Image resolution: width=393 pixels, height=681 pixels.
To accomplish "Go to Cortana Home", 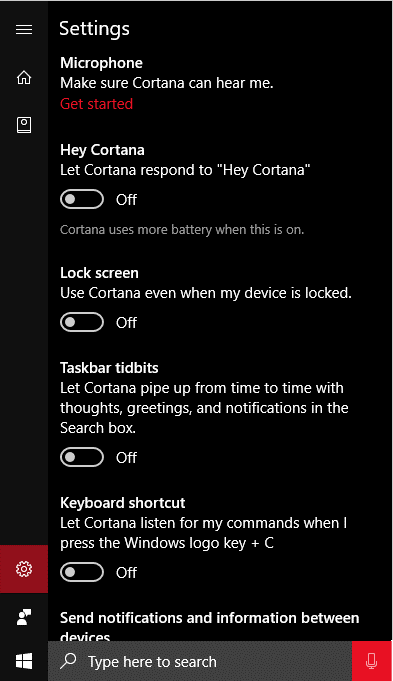I will (x=24, y=77).
